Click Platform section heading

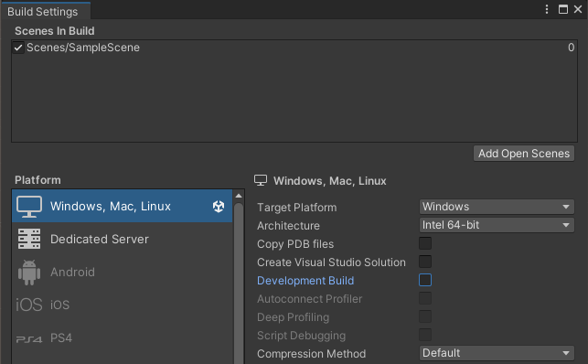[37, 180]
